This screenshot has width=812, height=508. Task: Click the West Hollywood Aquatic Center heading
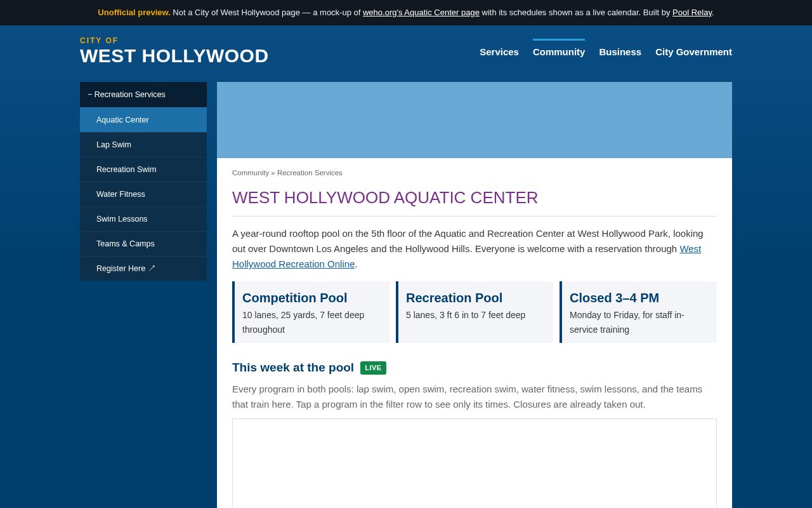pyautogui.click(x=385, y=197)
